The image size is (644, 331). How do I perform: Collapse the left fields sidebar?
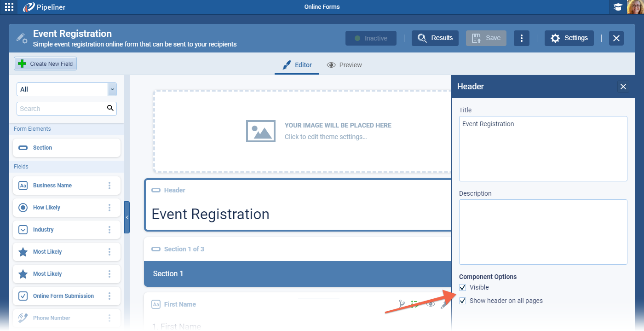127,217
